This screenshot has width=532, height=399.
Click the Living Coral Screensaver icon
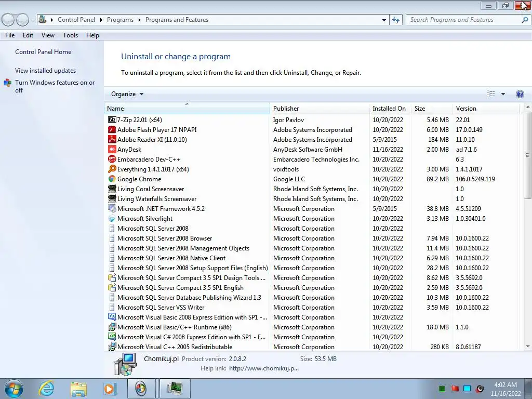click(x=112, y=189)
